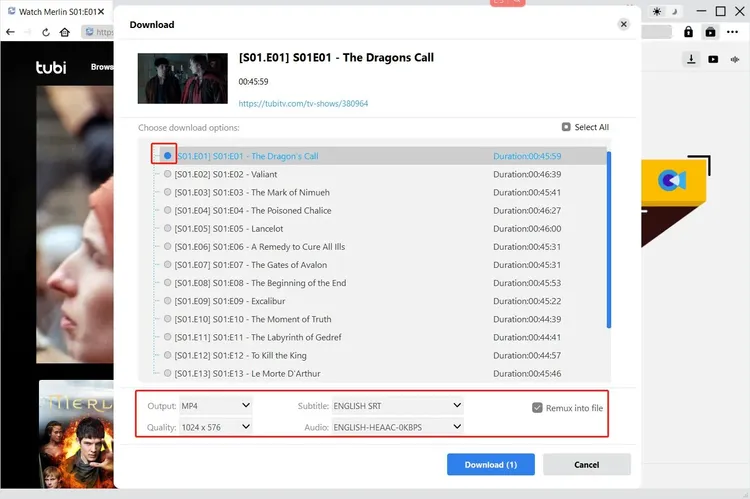
Task: Click the episode list vertical scrollbar
Action: 609,240
